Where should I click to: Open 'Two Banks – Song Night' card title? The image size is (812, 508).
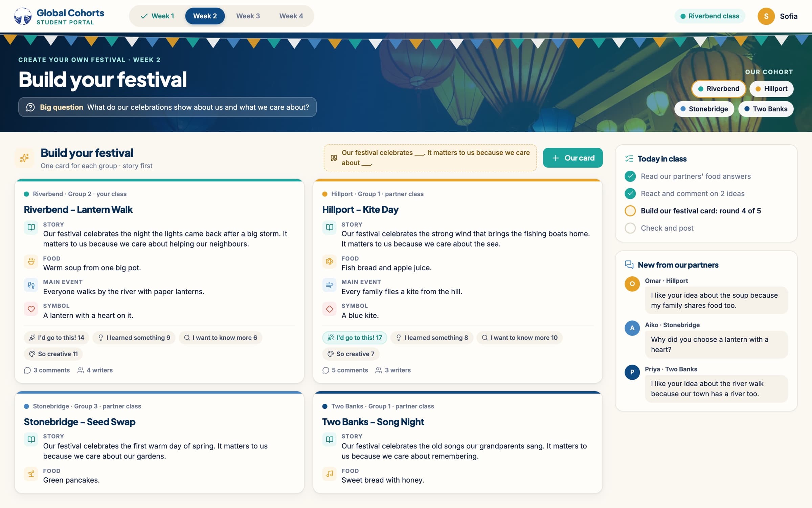point(373,422)
